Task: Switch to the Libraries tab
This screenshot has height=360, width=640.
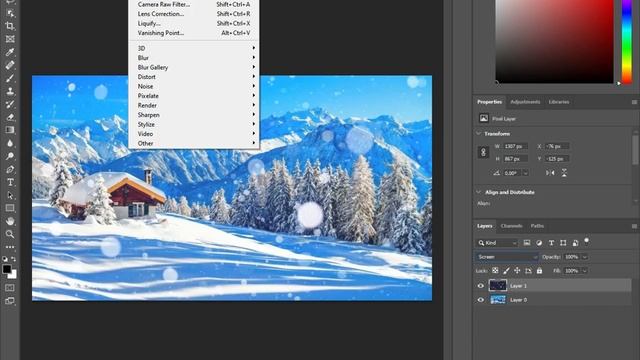Action: point(559,102)
